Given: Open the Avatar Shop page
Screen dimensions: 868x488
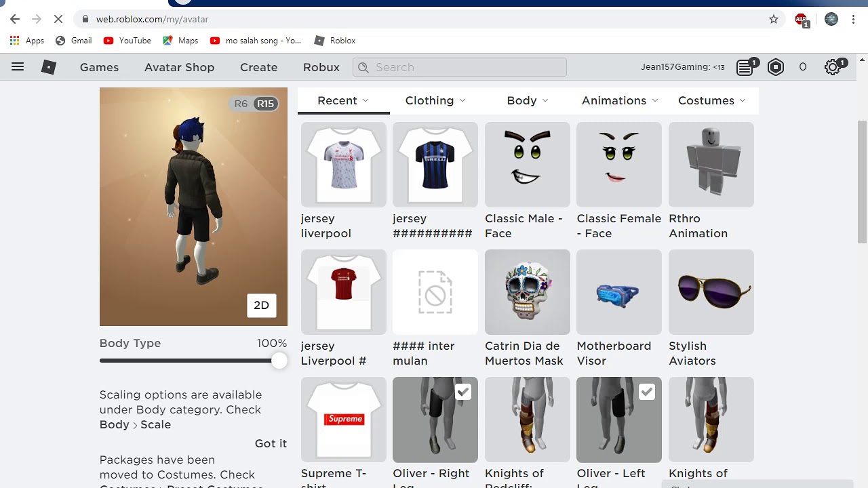Looking at the screenshot, I should (x=179, y=67).
